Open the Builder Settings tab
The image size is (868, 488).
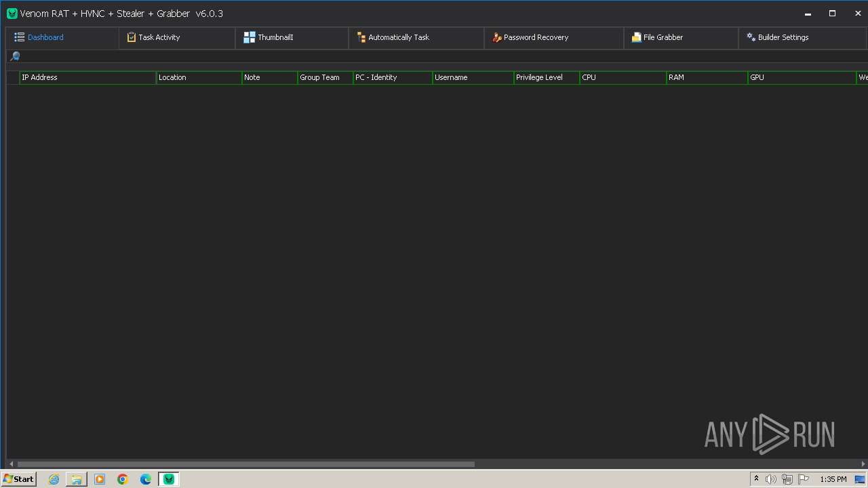click(802, 37)
